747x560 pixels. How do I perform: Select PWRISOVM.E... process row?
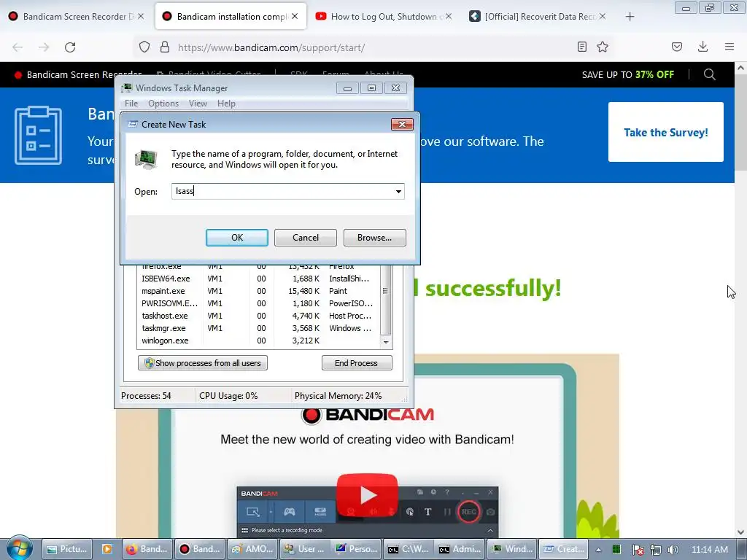[258, 303]
